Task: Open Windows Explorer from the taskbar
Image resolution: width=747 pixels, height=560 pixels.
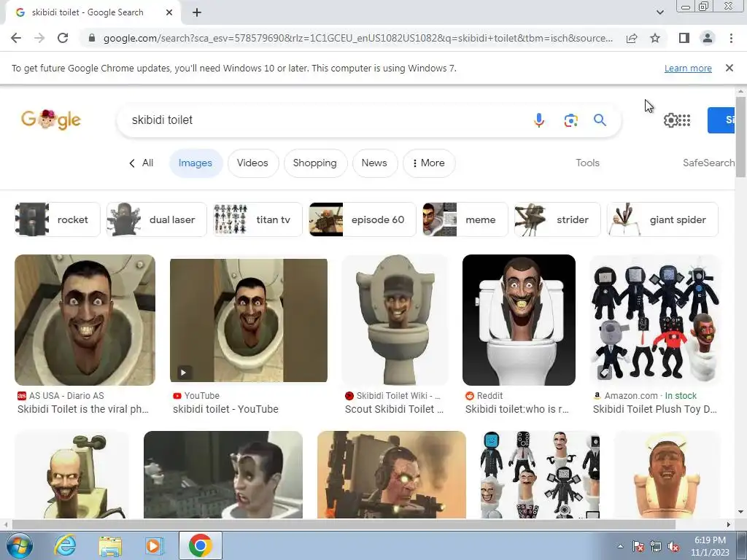Action: (x=110, y=545)
